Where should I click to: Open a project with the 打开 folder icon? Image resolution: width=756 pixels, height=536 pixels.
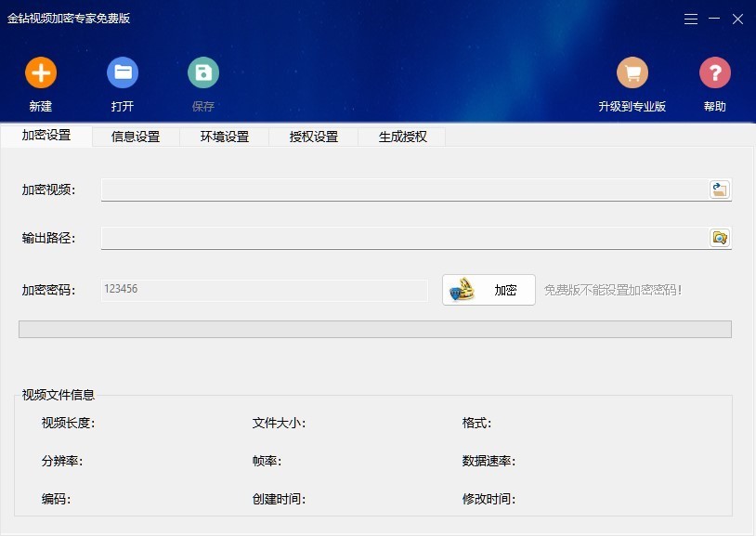coord(122,72)
